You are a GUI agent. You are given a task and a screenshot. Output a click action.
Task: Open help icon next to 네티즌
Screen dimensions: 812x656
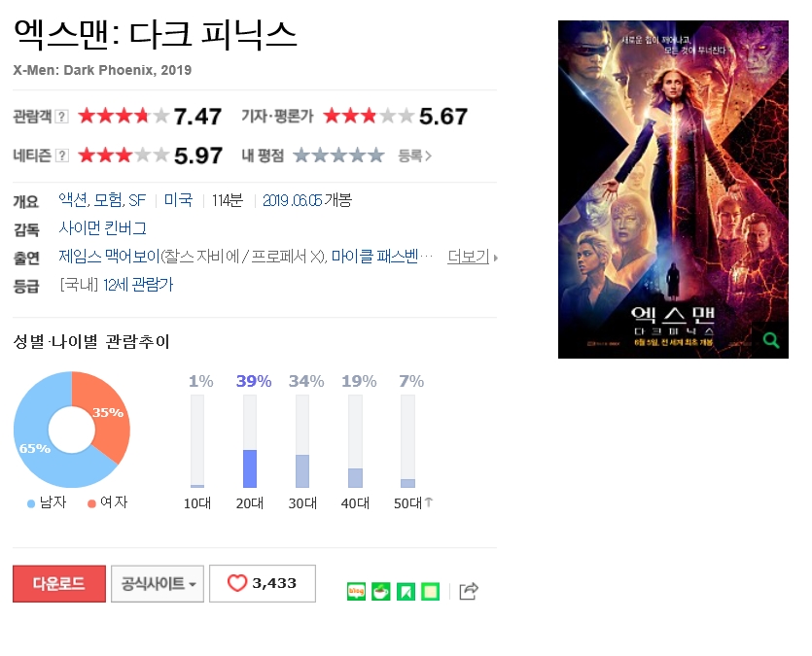[61, 155]
